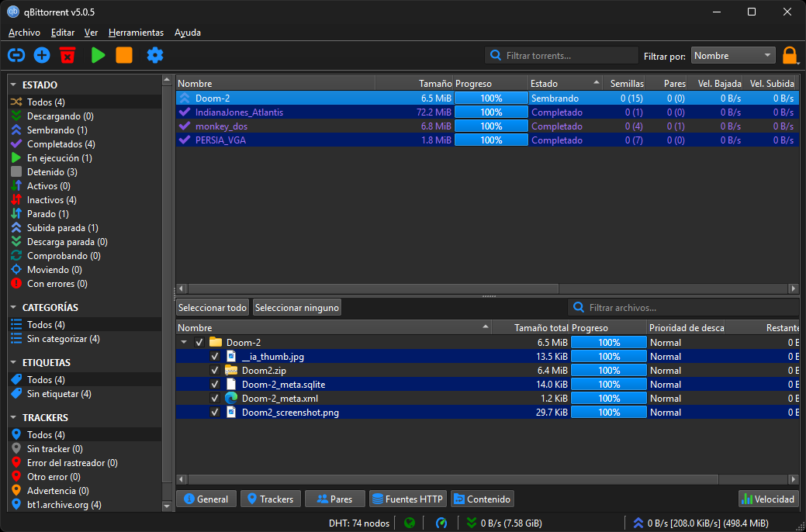Click the Velocidad button
Image resolution: width=806 pixels, height=532 pixels.
point(767,499)
